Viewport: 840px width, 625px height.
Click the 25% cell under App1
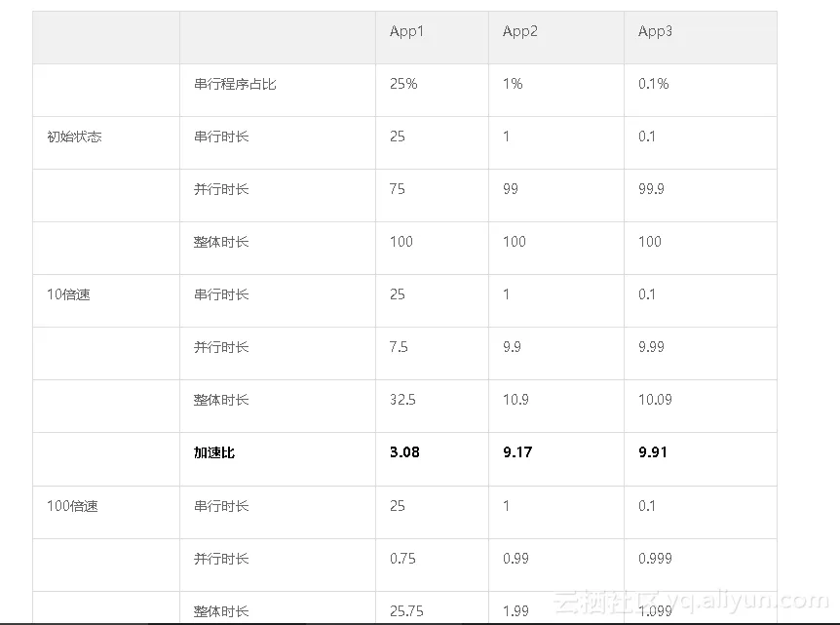(403, 84)
